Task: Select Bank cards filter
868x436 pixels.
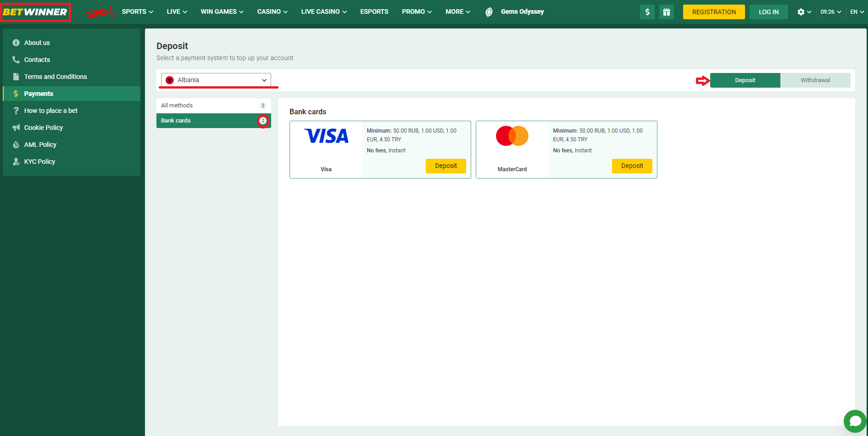Action: click(x=214, y=121)
